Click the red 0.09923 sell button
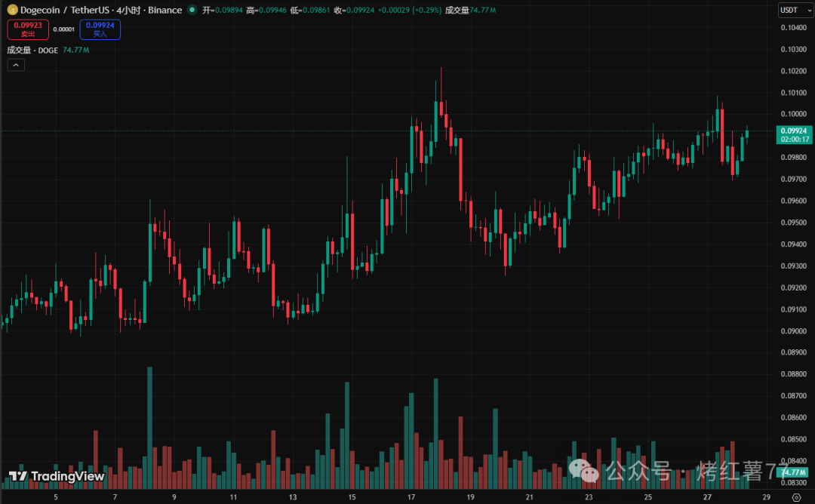 (x=28, y=29)
